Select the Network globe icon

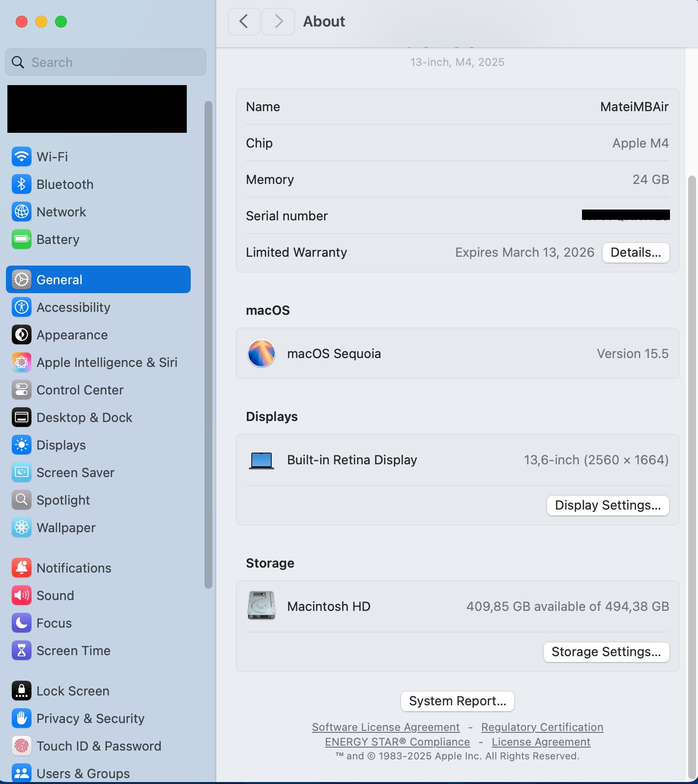(x=22, y=212)
